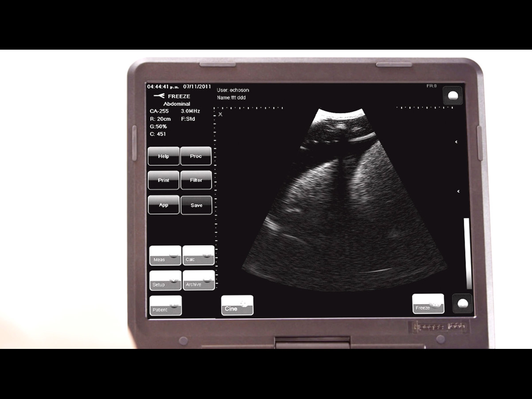Open the App application presets menu
This screenshot has height=399, width=532.
(x=164, y=205)
